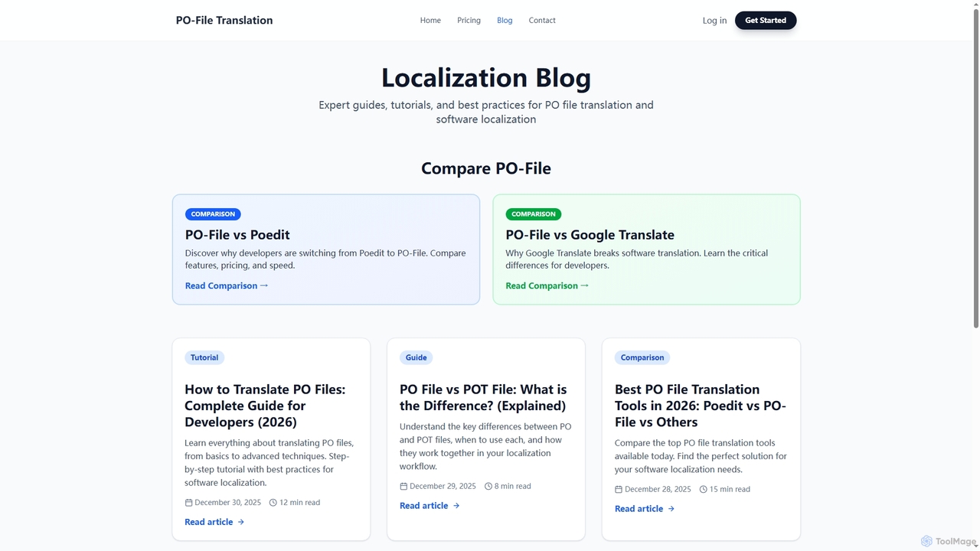Click the 12 min read text
This screenshot has width=980, height=551.
point(300,503)
